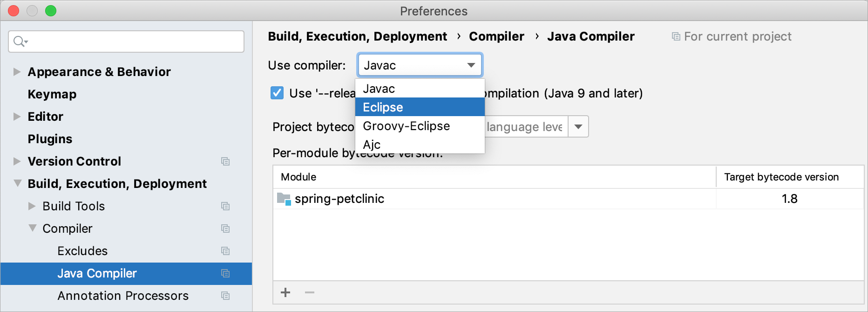Click project-scope icon beside Build Tools

click(225, 206)
